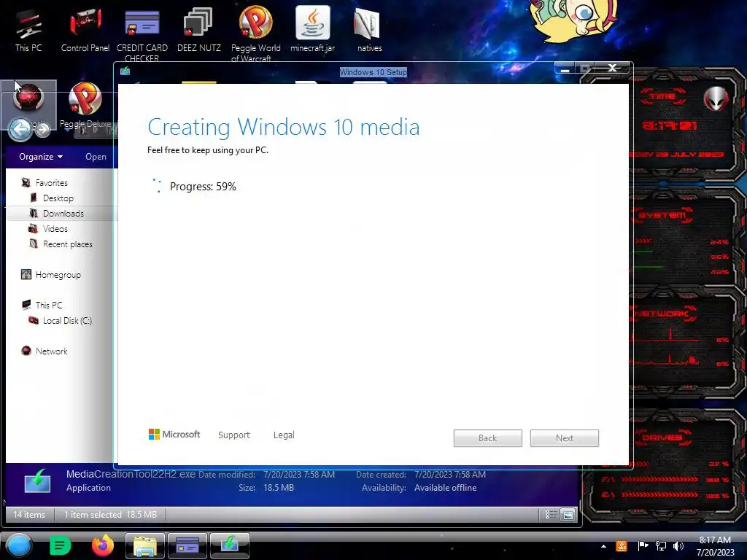Open Action Center flag tray icon
The width and height of the screenshot is (747, 560).
pyautogui.click(x=643, y=546)
